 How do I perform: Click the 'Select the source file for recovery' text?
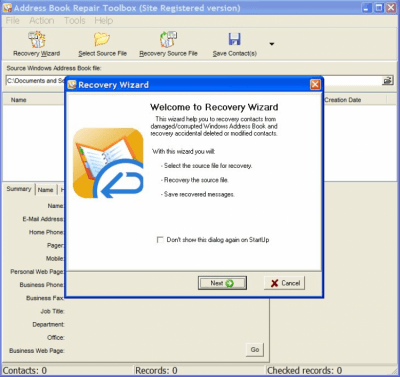[x=208, y=166]
